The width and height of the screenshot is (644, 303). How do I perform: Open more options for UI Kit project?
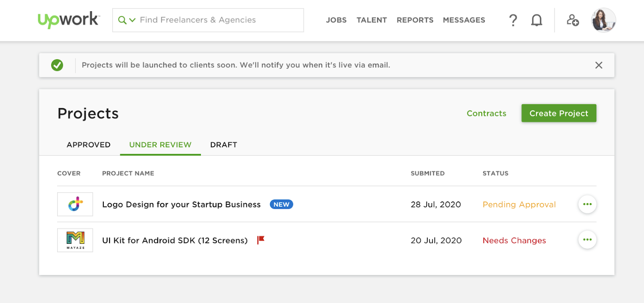tap(587, 240)
